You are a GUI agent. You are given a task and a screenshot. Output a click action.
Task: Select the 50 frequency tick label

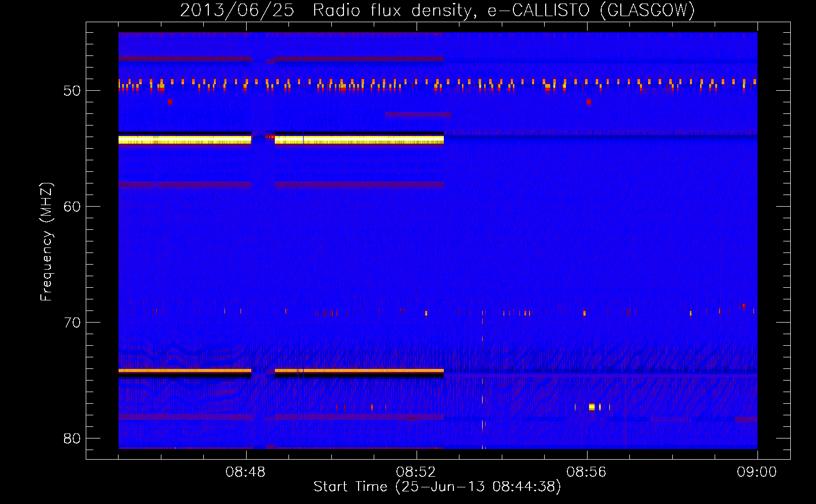72,91
